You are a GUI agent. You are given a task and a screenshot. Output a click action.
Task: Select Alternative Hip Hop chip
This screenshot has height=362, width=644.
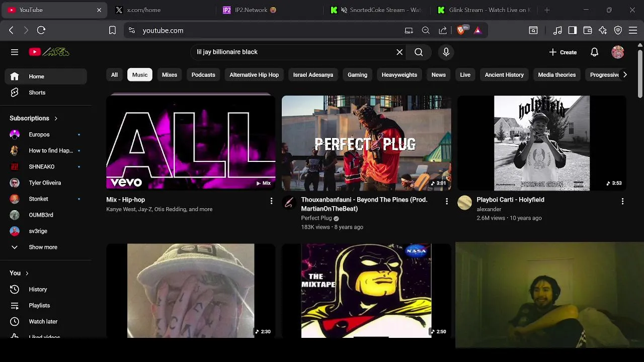[x=254, y=75]
